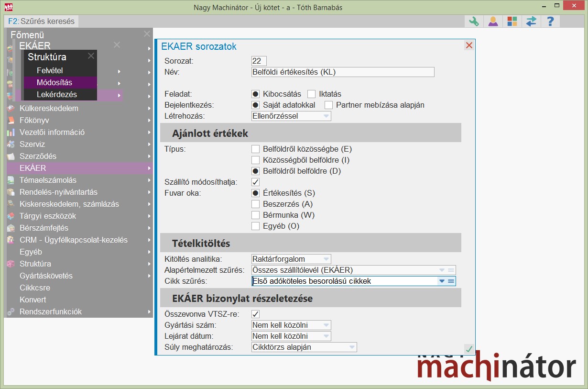
Task: Choose type Belföldről belföldre (D)
Action: click(x=256, y=171)
